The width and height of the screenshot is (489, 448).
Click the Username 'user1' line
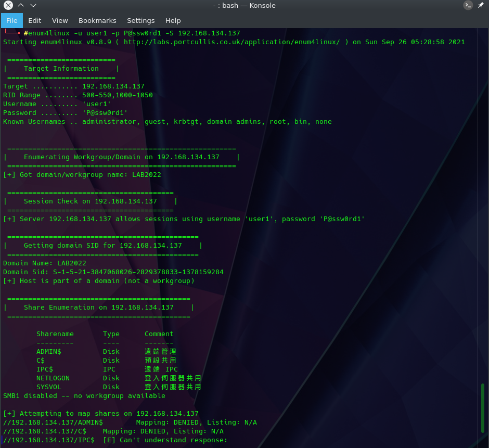pos(57,104)
